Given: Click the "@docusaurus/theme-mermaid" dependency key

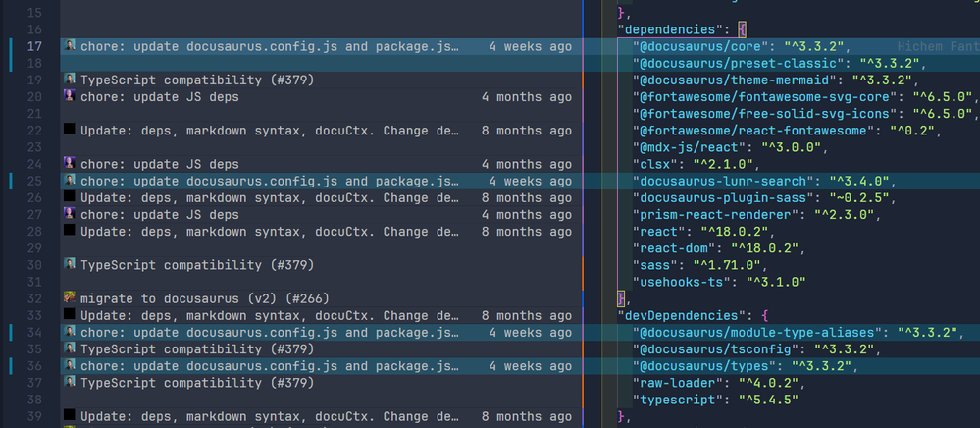Looking at the screenshot, I should point(735,80).
